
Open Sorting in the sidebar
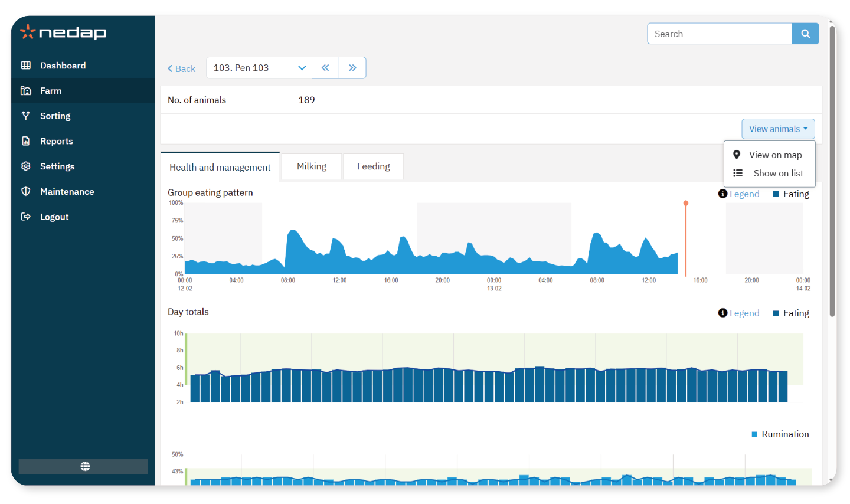[x=83, y=116]
